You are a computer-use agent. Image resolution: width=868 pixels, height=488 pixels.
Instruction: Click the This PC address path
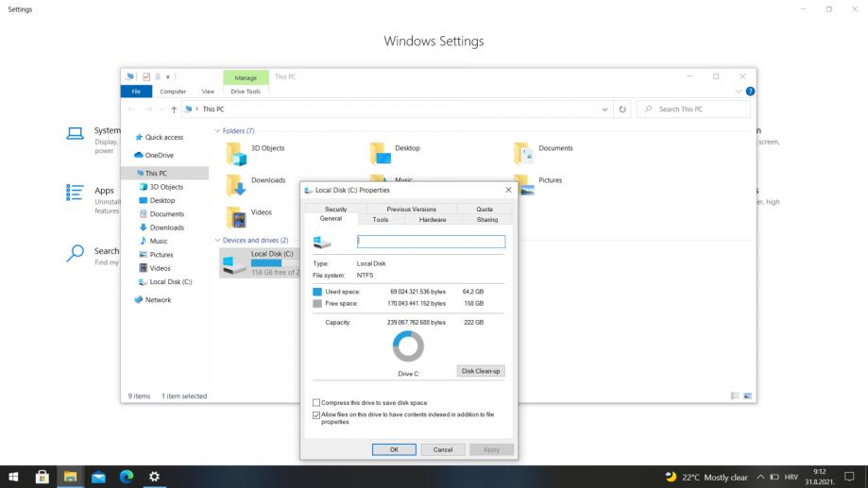click(213, 109)
